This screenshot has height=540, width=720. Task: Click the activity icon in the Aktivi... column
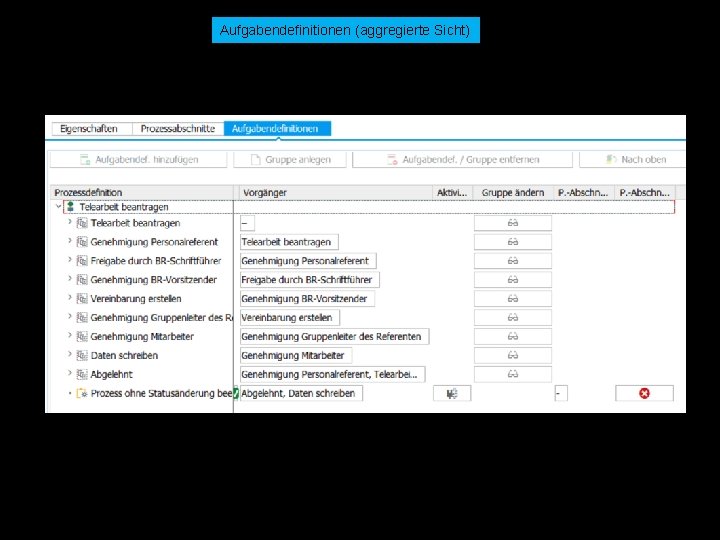[x=452, y=394]
